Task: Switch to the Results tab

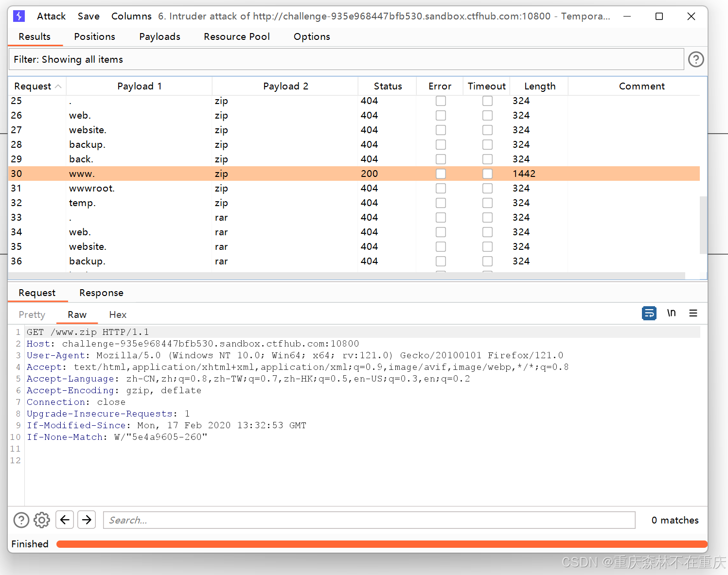Action: 35,36
